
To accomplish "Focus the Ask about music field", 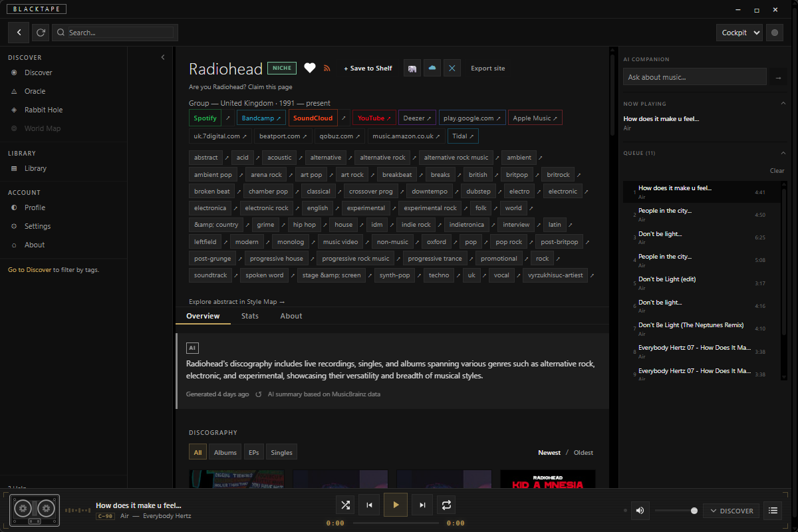I will (695, 77).
